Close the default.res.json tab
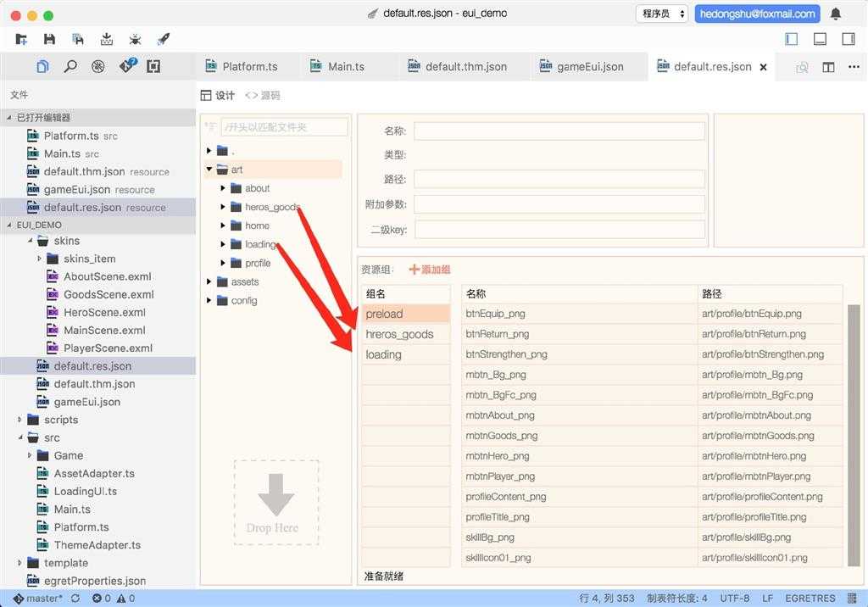This screenshot has height=607, width=868. click(764, 67)
